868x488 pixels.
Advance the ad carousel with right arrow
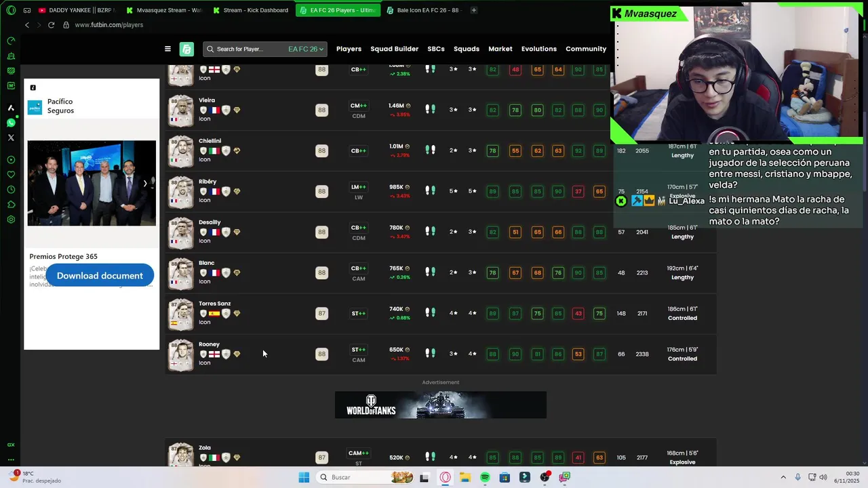(145, 183)
